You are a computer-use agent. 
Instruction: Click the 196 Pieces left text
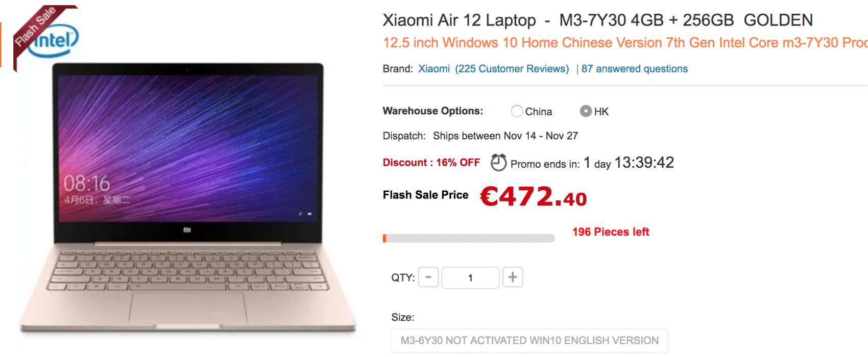(611, 232)
